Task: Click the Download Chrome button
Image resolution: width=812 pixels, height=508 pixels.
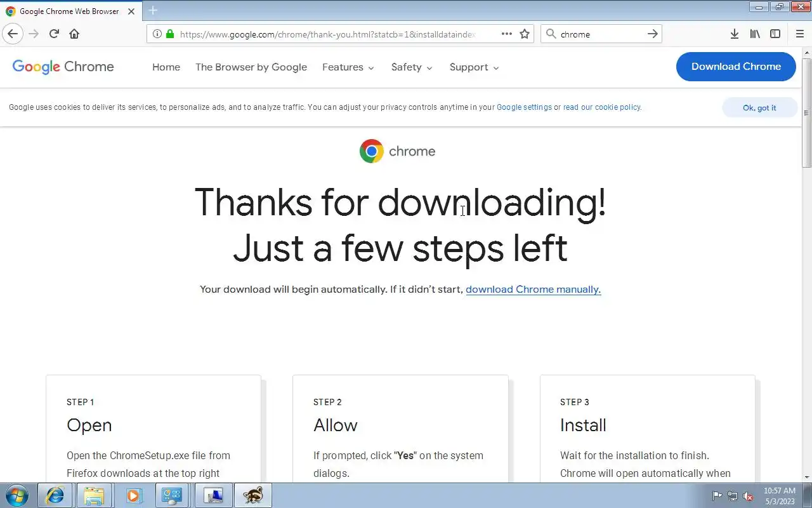Action: tap(736, 67)
